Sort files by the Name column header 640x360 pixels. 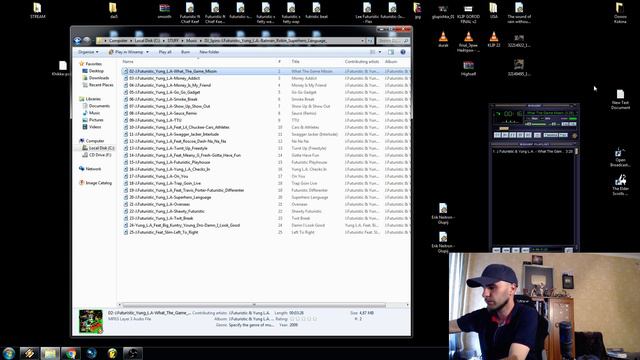coord(128,62)
